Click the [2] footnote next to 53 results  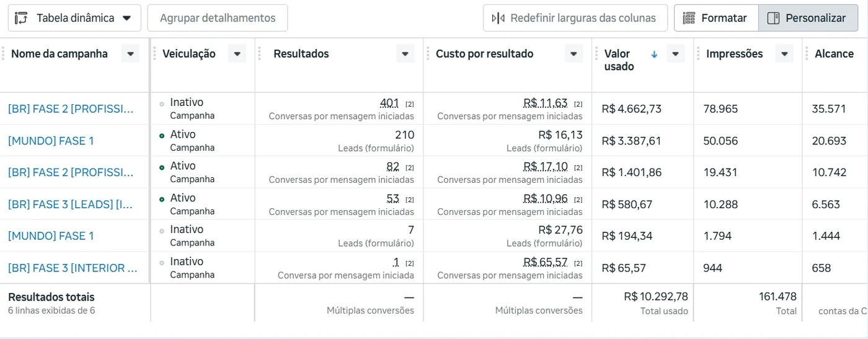(x=410, y=200)
